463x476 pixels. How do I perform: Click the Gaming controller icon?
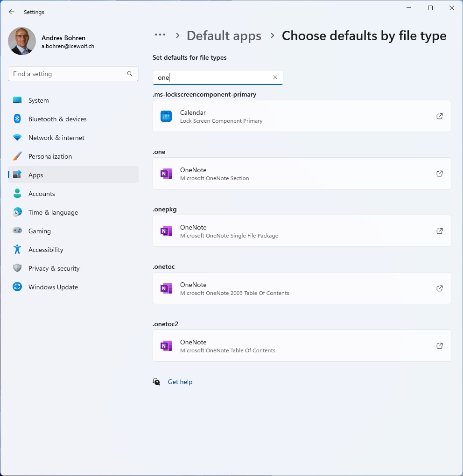click(17, 231)
